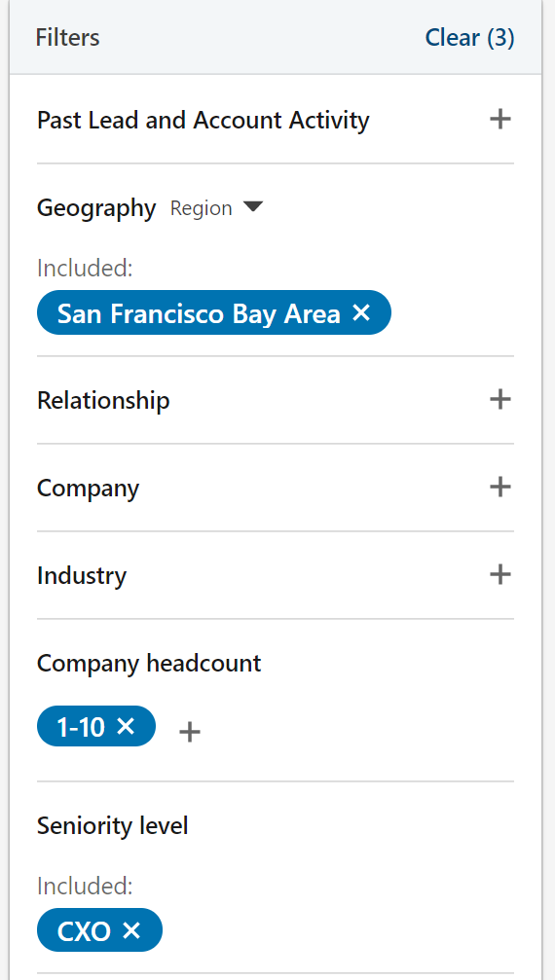The height and width of the screenshot is (980, 555).
Task: Select the Seniority level heading
Action: [x=113, y=825]
